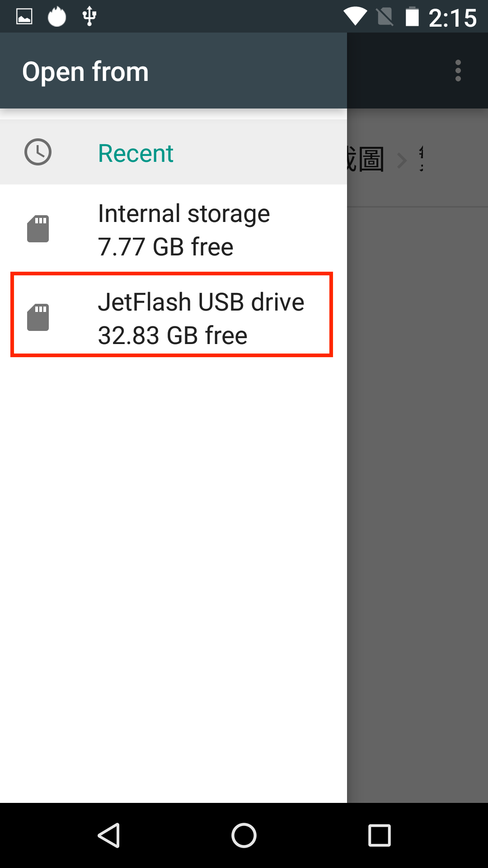Screen dimensions: 488x868
Task: Tap the Internal storage SD card icon
Action: (x=38, y=229)
